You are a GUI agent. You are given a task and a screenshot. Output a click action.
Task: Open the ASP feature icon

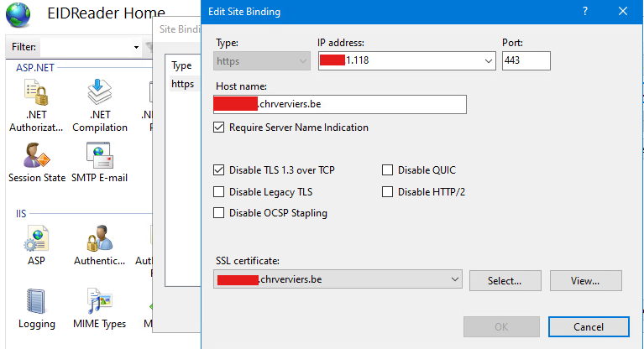click(x=36, y=238)
